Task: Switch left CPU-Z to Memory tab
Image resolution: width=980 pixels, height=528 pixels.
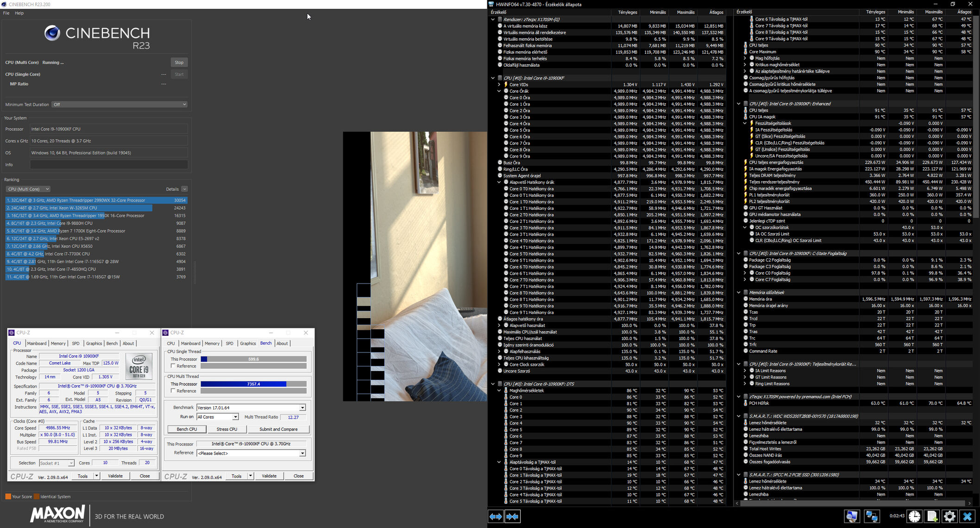Action: coord(58,343)
